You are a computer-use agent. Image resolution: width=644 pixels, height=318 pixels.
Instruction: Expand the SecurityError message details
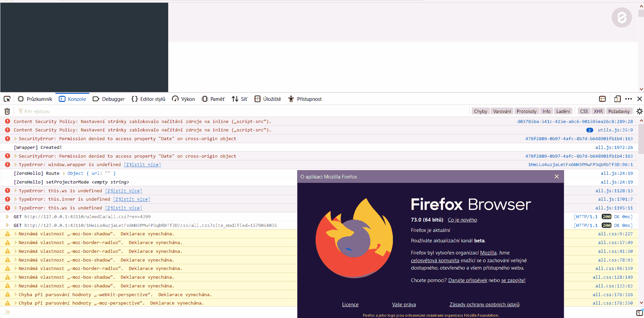[15, 138]
